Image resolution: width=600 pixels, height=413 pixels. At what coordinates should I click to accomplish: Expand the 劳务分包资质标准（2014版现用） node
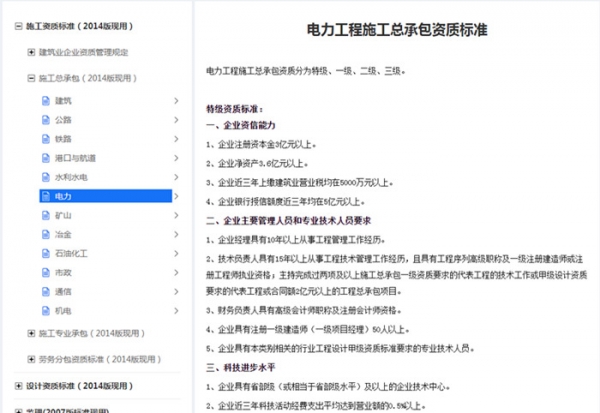pyautogui.click(x=29, y=359)
